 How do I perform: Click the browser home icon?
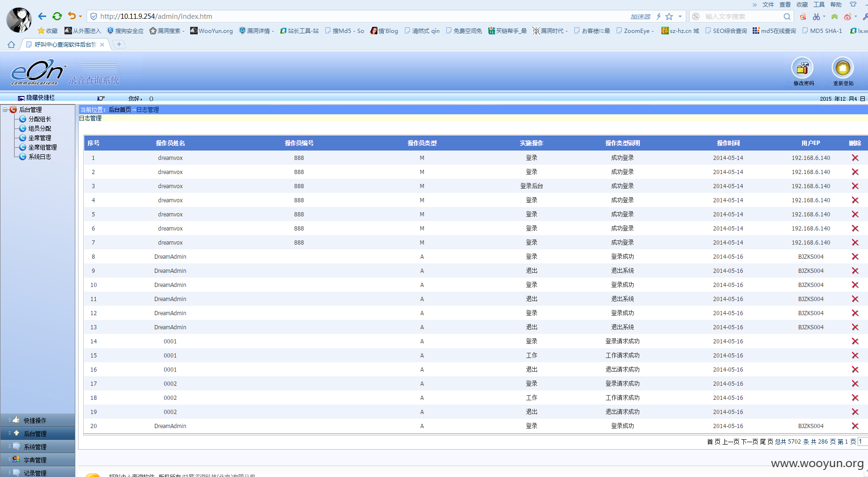[11, 45]
